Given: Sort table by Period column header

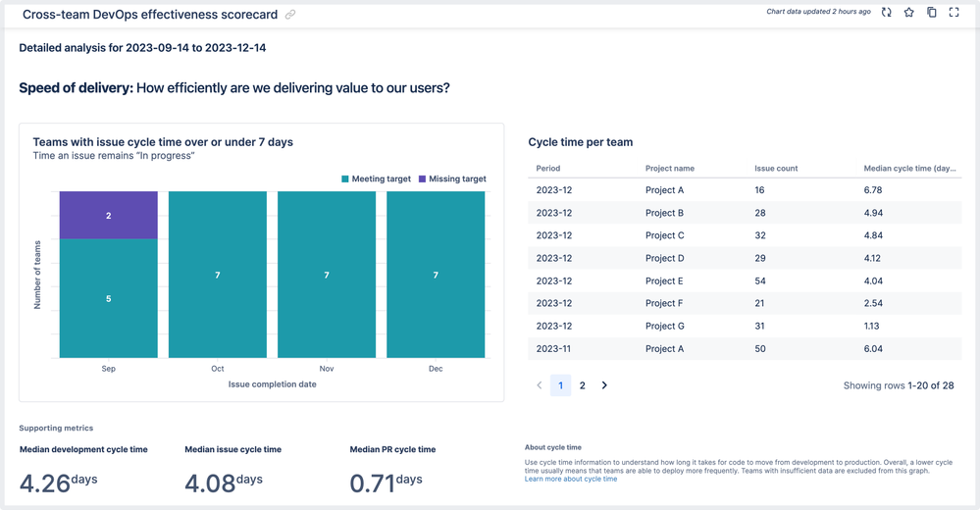Looking at the screenshot, I should [x=548, y=168].
